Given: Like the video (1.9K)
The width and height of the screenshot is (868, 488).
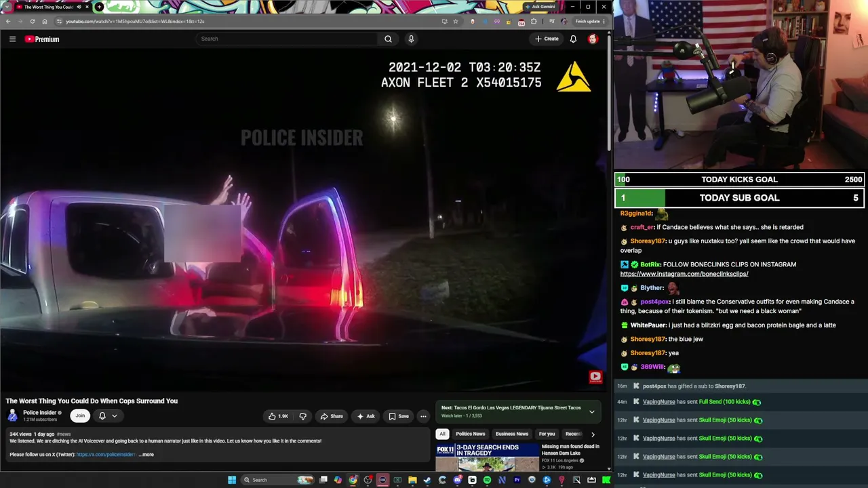Looking at the screenshot, I should [278, 416].
